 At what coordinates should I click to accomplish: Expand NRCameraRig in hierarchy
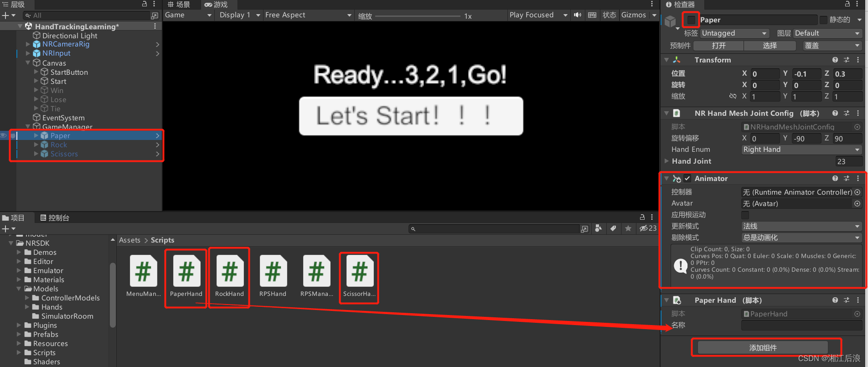28,44
